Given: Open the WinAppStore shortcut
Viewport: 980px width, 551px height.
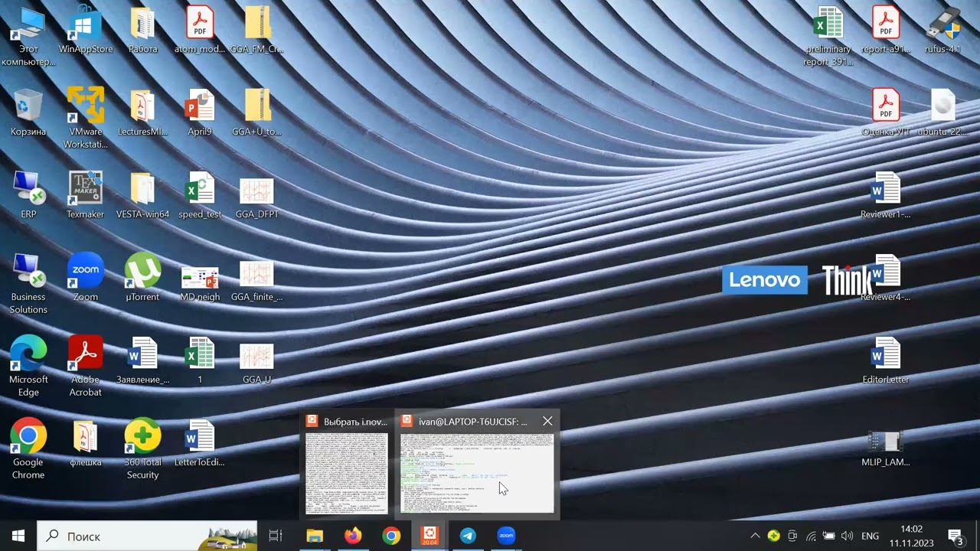Looking at the screenshot, I should coord(86,31).
